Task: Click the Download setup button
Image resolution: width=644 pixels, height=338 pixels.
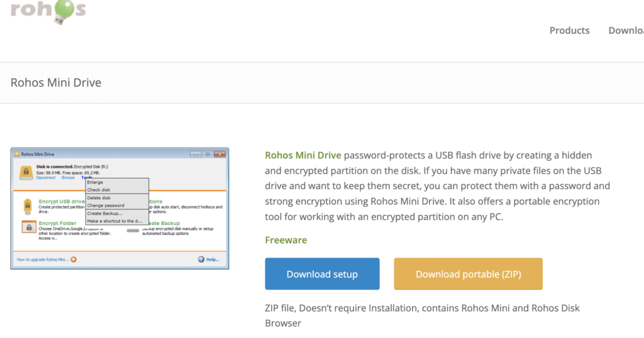Action: (x=322, y=273)
